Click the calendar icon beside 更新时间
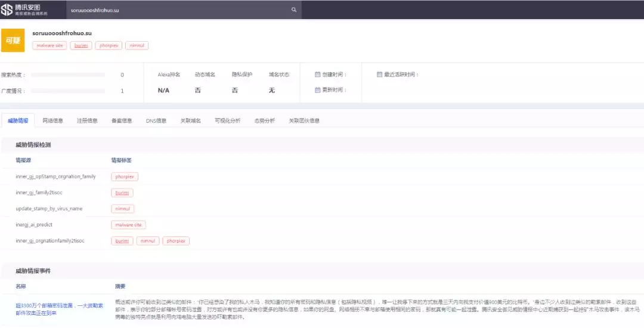The width and height of the screenshot is (644, 328). (318, 90)
